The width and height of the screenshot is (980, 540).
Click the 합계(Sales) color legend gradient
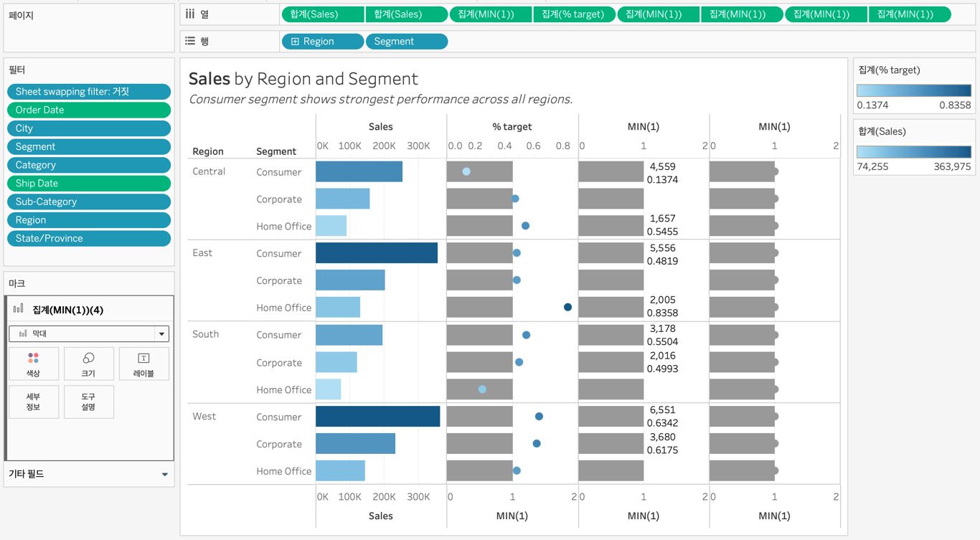coord(913,152)
